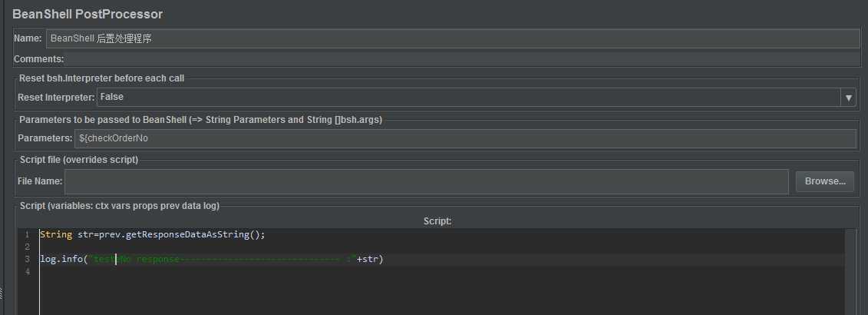Click the Name input field
Image resolution: width=868 pixels, height=315 pixels.
pyautogui.click(x=453, y=38)
